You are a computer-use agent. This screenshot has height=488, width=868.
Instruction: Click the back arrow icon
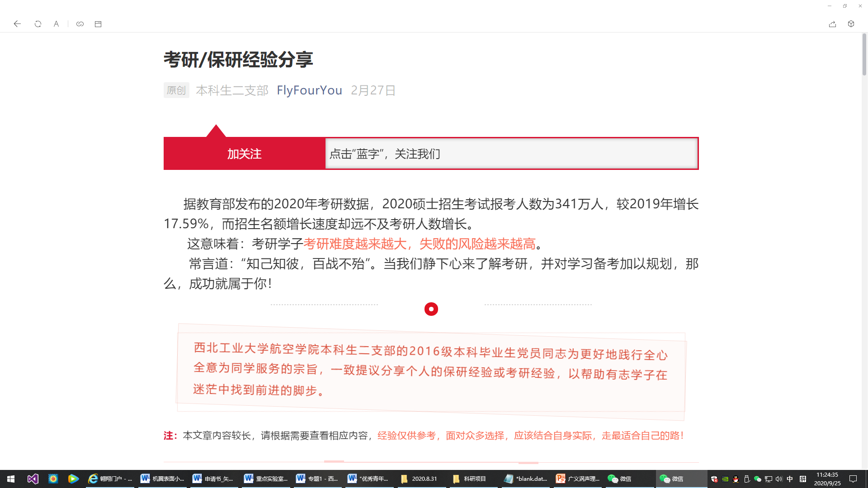pos(17,24)
